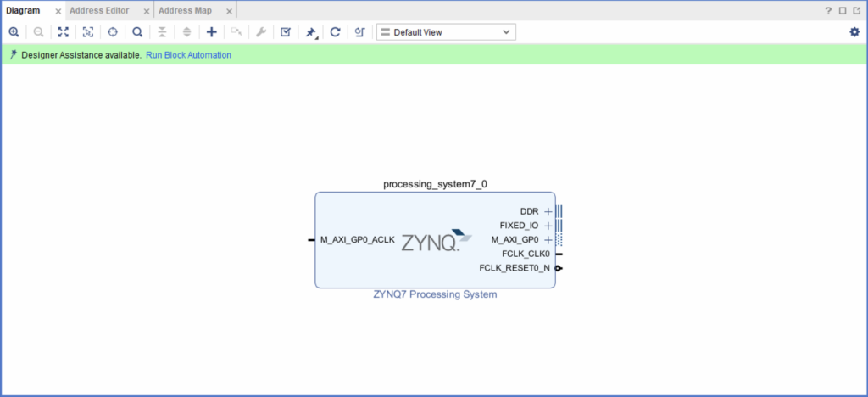Switch to the Address Map tab

click(x=183, y=10)
